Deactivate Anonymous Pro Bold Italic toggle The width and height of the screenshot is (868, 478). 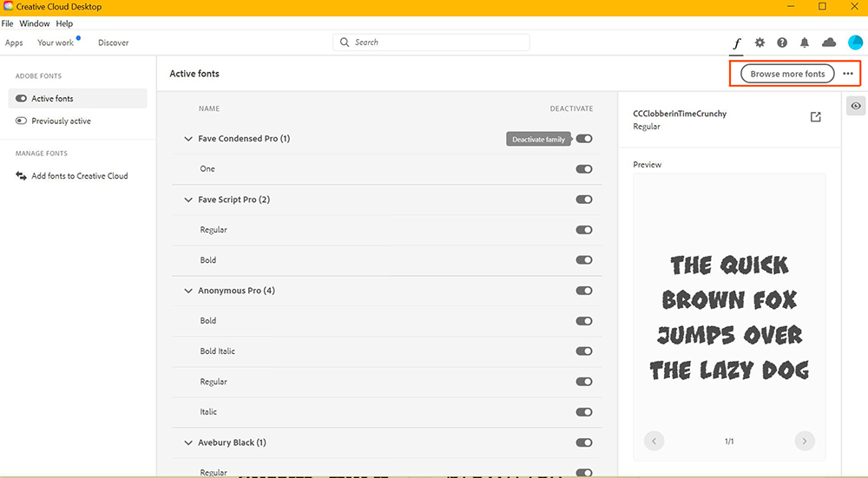point(584,351)
